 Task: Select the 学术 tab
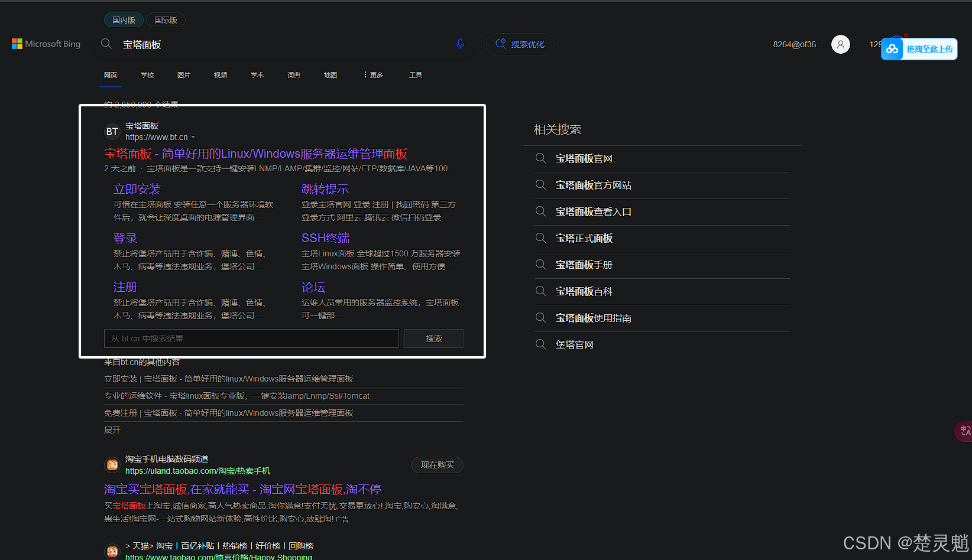coord(257,75)
